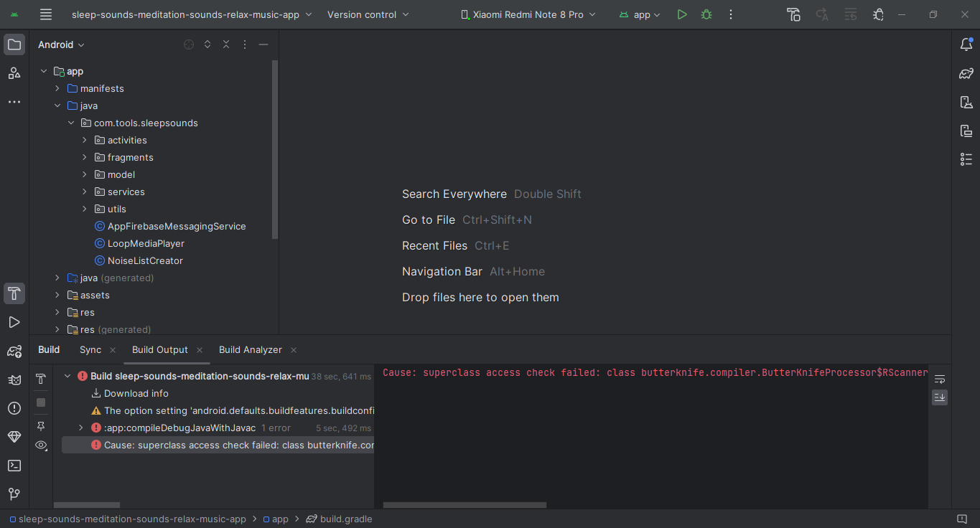This screenshot has height=528, width=980.
Task: Select NoiseListCreator class
Action: pyautogui.click(x=145, y=260)
